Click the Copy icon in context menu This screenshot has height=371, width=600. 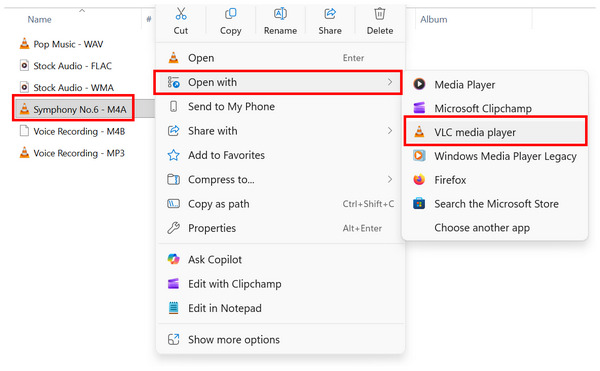230,14
